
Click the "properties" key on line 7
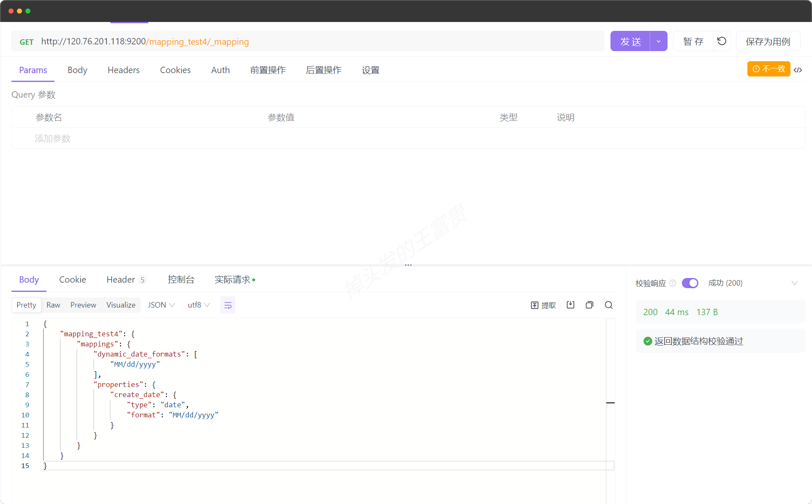pos(118,384)
